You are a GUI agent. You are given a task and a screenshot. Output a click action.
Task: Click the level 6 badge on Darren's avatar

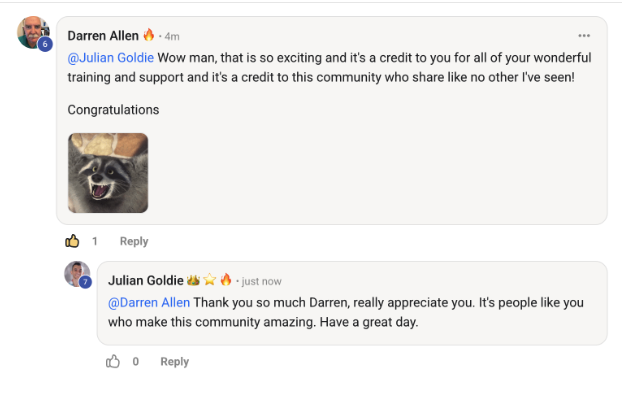point(45,44)
